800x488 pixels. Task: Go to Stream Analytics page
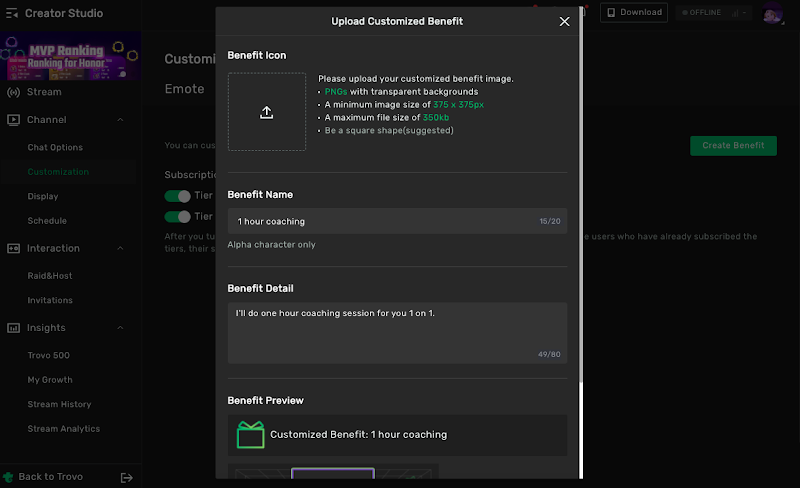pyautogui.click(x=64, y=429)
